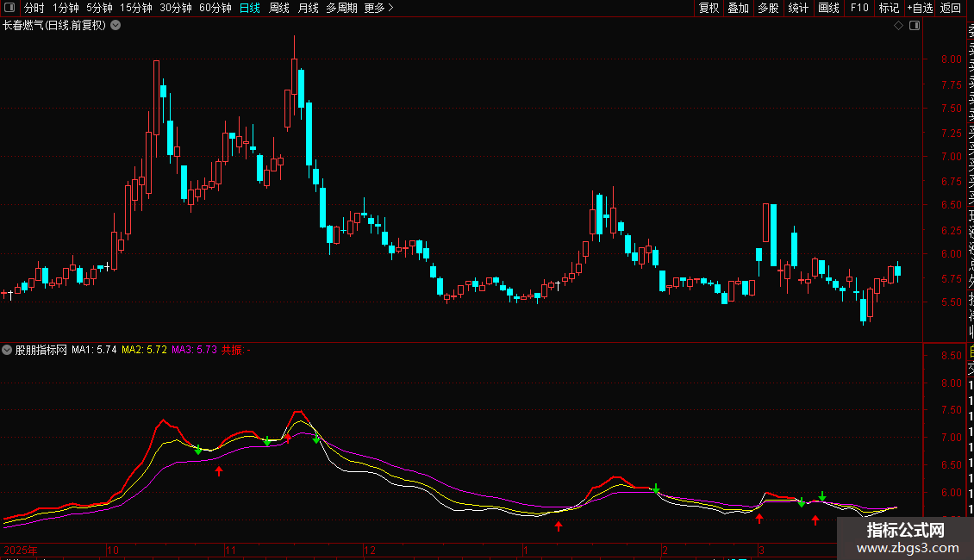
Task: Open dropdown next to 长春燃气 title
Action: coord(116,26)
